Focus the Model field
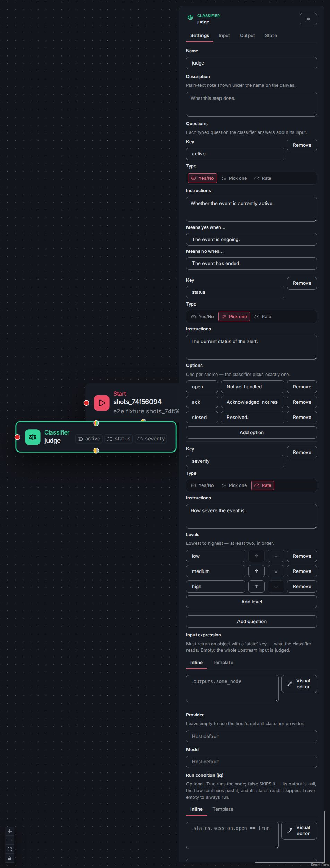 (252, 762)
